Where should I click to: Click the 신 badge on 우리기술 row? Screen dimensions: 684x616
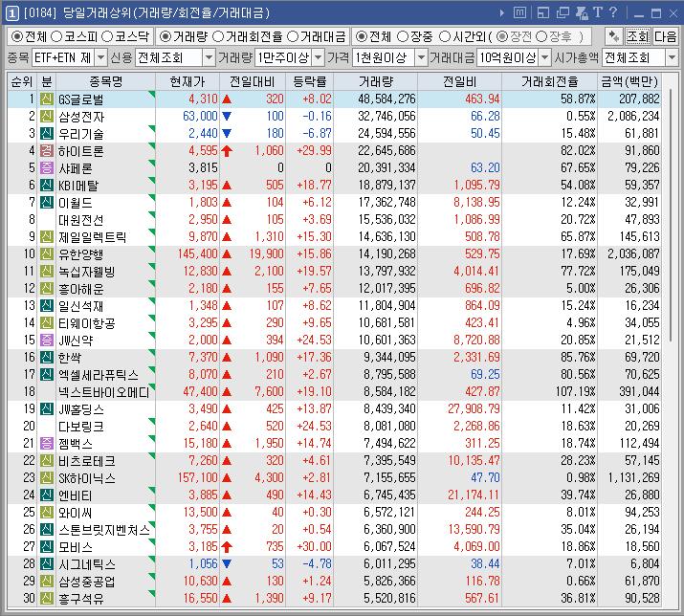point(47,134)
